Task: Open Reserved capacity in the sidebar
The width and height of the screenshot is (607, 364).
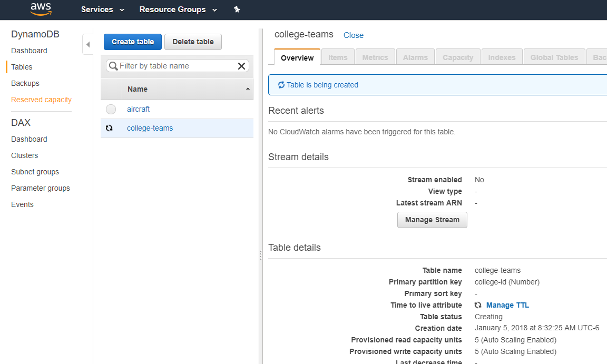Action: (42, 100)
